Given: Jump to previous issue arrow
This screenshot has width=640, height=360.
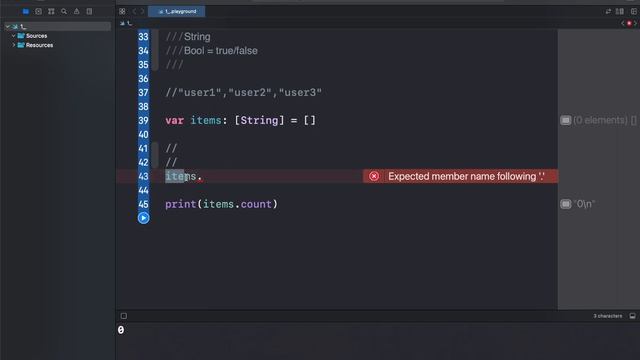Looking at the screenshot, I should coord(623,23).
